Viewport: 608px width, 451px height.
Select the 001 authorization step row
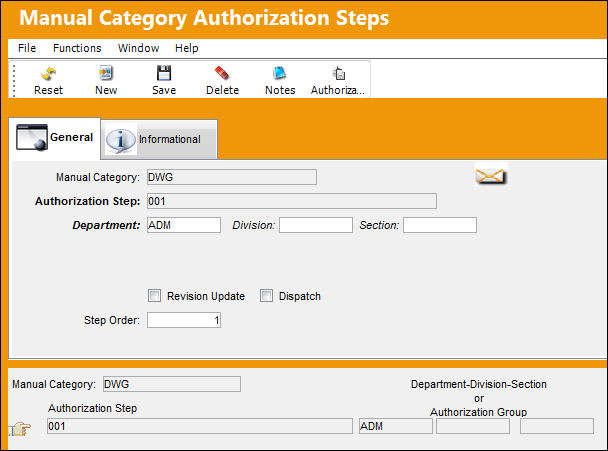tap(200, 426)
